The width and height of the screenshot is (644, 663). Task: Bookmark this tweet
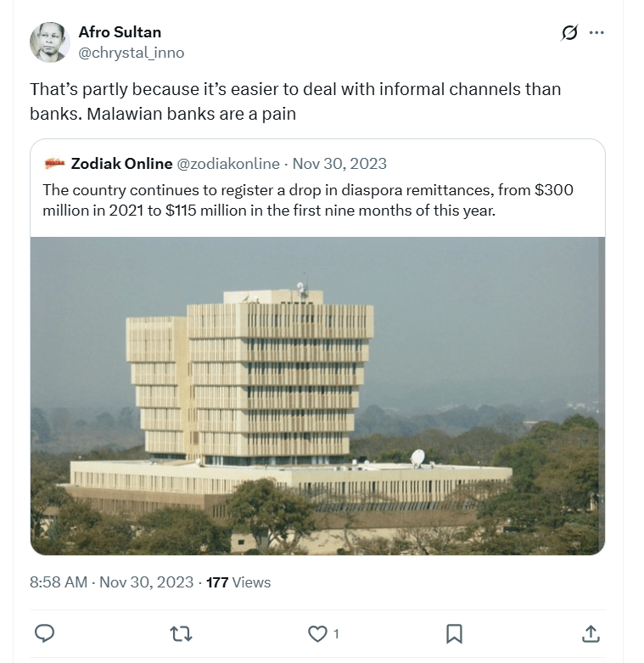coord(454,633)
